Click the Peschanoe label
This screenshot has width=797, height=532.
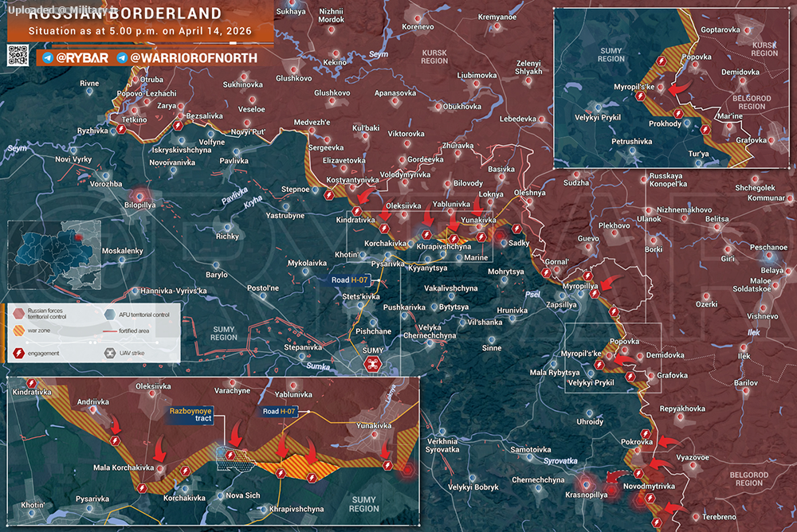click(768, 248)
